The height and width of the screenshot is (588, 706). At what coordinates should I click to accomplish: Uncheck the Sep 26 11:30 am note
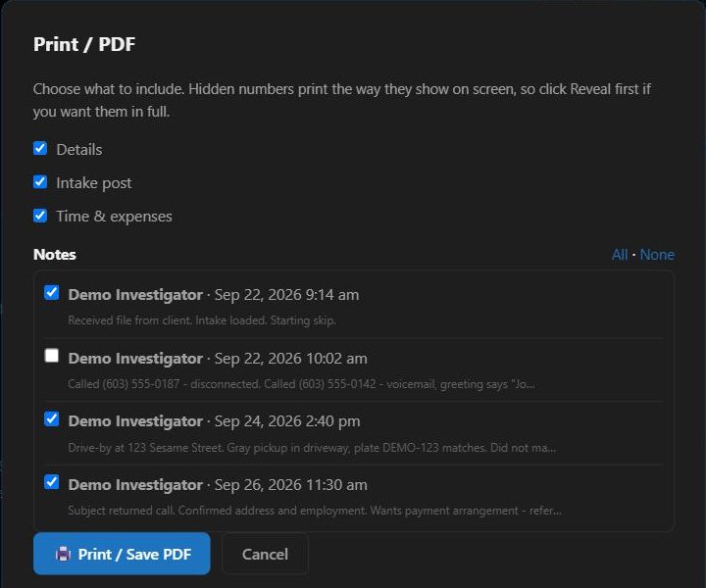point(52,482)
